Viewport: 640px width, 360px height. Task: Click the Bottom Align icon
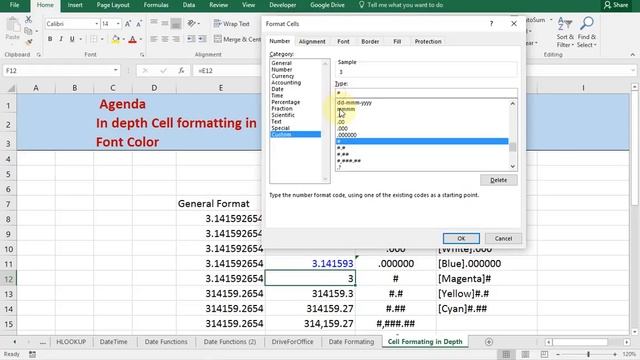(176, 24)
